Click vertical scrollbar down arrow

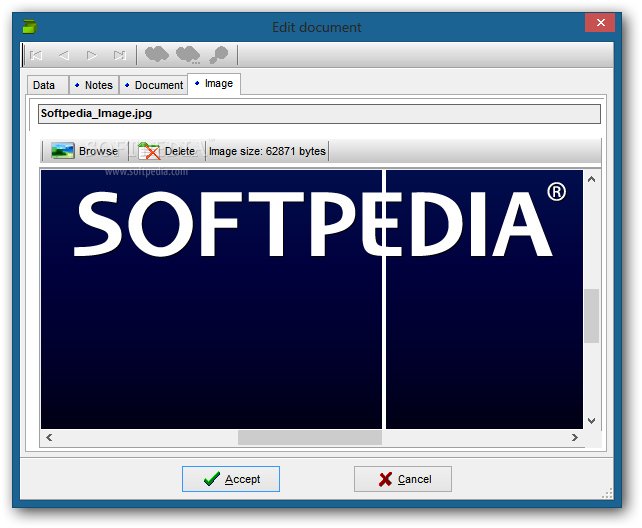coord(592,421)
